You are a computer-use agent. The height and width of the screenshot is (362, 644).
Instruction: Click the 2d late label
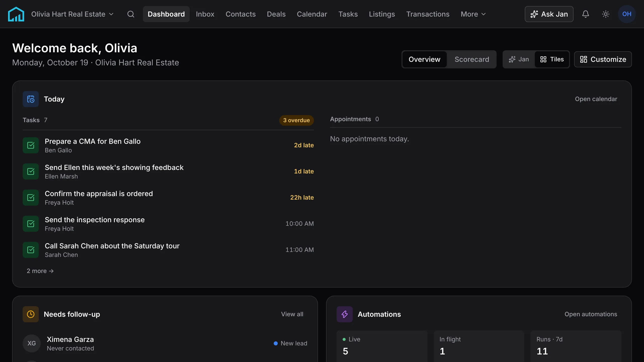(x=304, y=145)
